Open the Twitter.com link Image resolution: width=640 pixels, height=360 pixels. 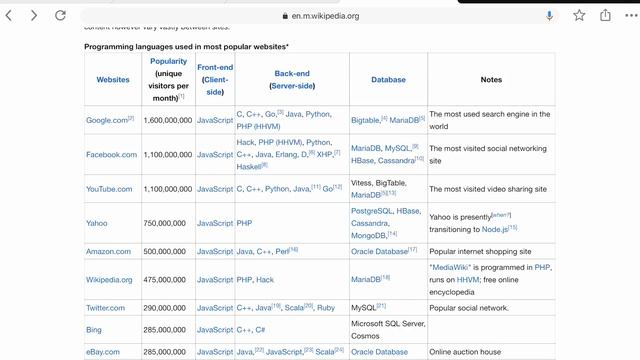[x=105, y=308]
